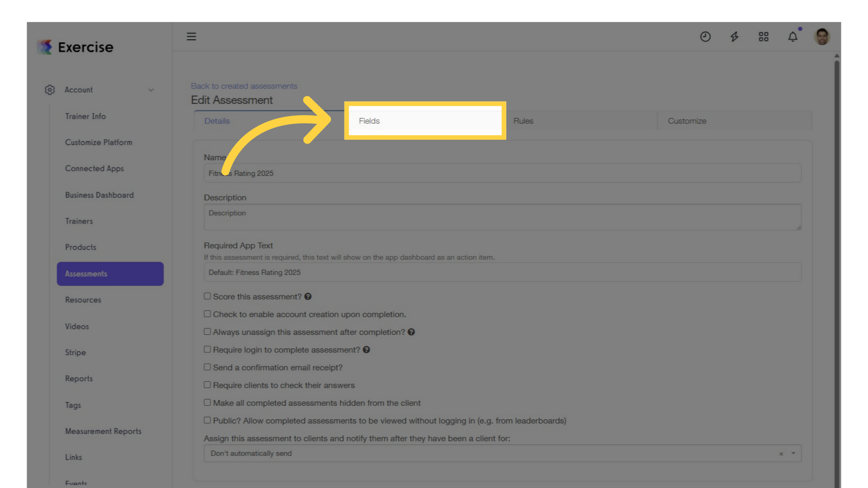Open the user profile avatar
Screen dimensions: 868x488
tap(822, 37)
